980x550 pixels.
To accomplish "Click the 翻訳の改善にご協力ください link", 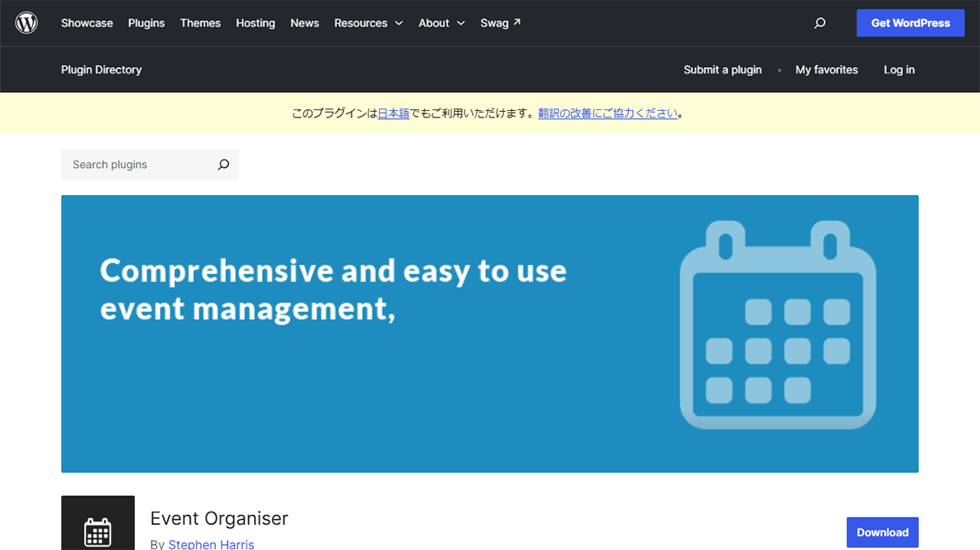I will [608, 113].
